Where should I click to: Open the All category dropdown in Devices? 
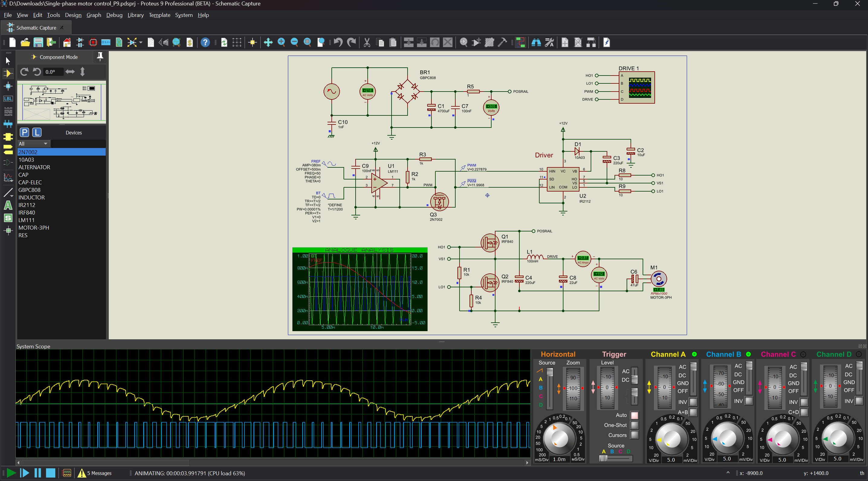[x=34, y=144]
